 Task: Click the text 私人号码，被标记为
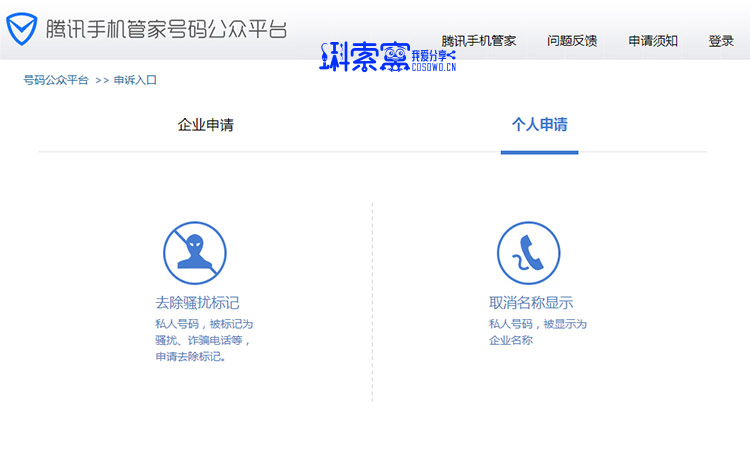[x=204, y=324]
